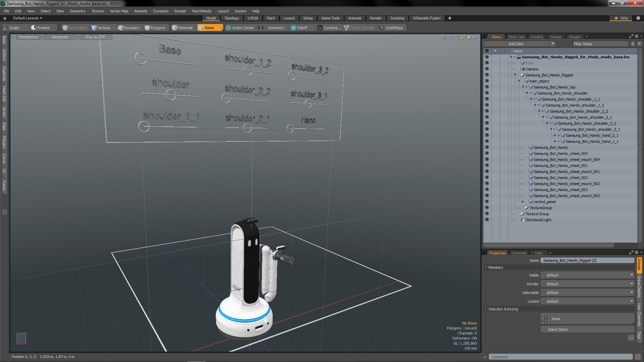644x362 pixels.
Task: Click the viewport move/pan icon
Action: coord(444,37)
